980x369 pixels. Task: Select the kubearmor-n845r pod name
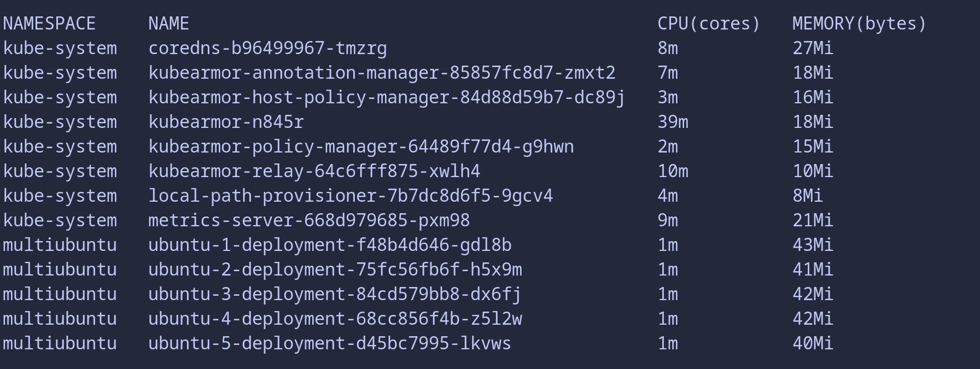coord(226,122)
